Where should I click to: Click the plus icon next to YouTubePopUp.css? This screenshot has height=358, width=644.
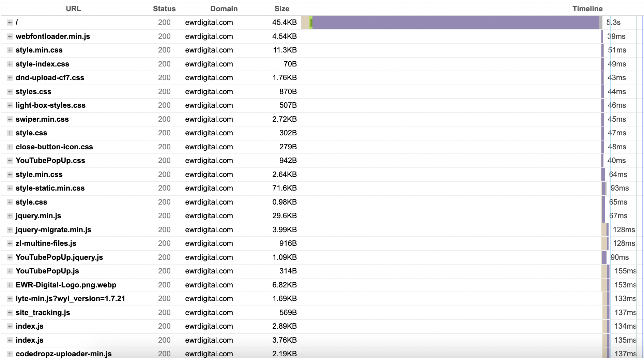point(10,161)
